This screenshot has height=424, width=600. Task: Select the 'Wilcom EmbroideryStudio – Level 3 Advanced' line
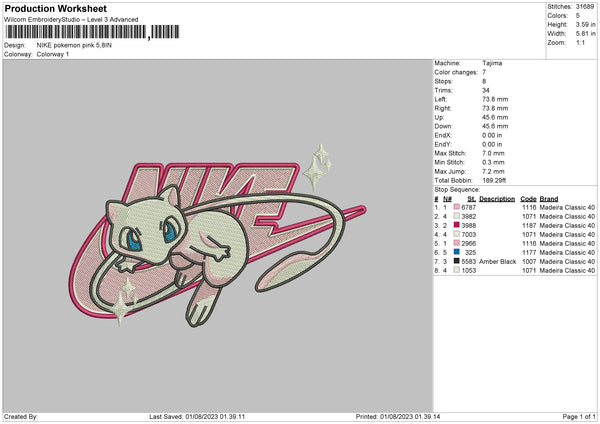tap(71, 20)
